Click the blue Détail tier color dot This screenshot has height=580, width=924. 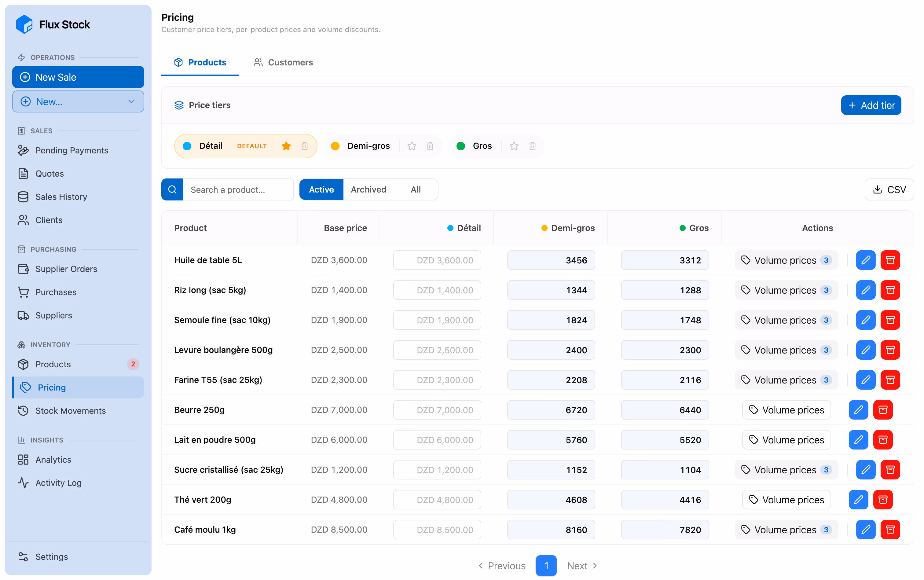[187, 146]
